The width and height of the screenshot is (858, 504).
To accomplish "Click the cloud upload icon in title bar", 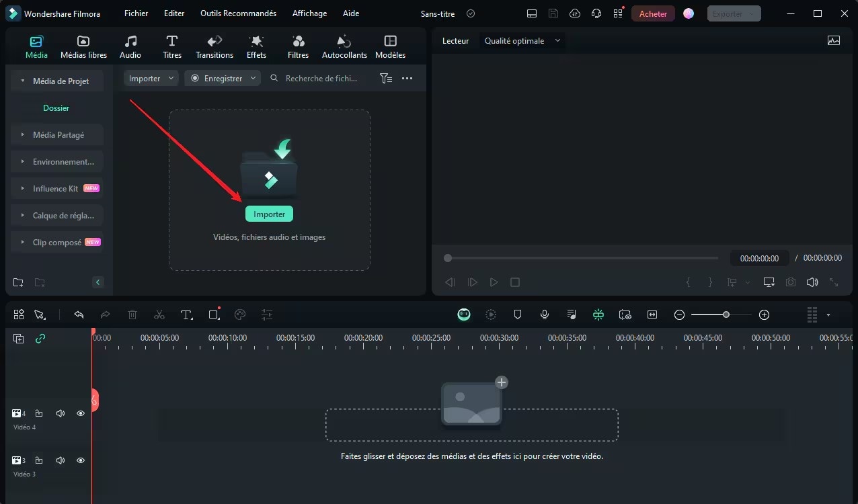I will point(574,13).
